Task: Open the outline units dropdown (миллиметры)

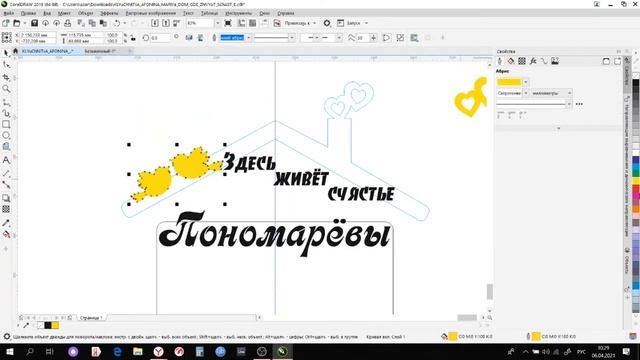Action: pyautogui.click(x=551, y=93)
